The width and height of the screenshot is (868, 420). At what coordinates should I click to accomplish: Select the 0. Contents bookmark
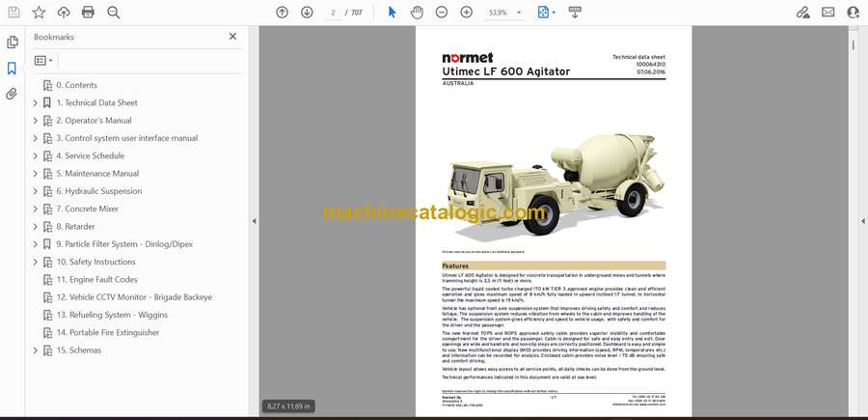point(76,85)
